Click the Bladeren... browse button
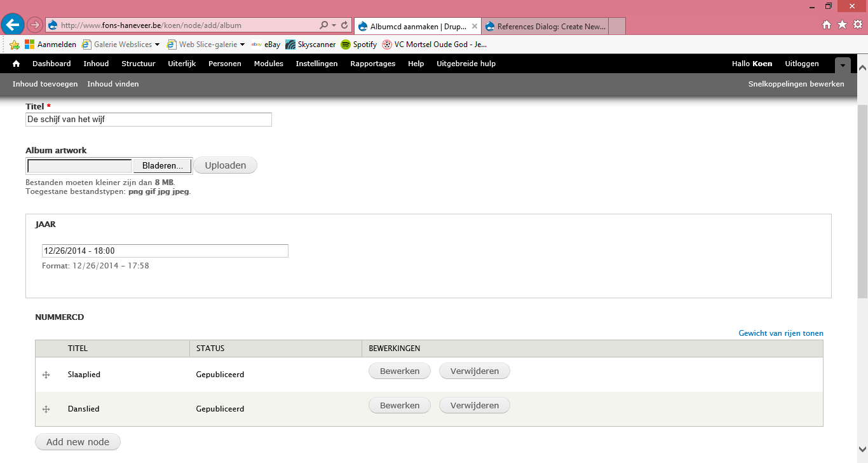The height and width of the screenshot is (463, 868). (x=162, y=165)
